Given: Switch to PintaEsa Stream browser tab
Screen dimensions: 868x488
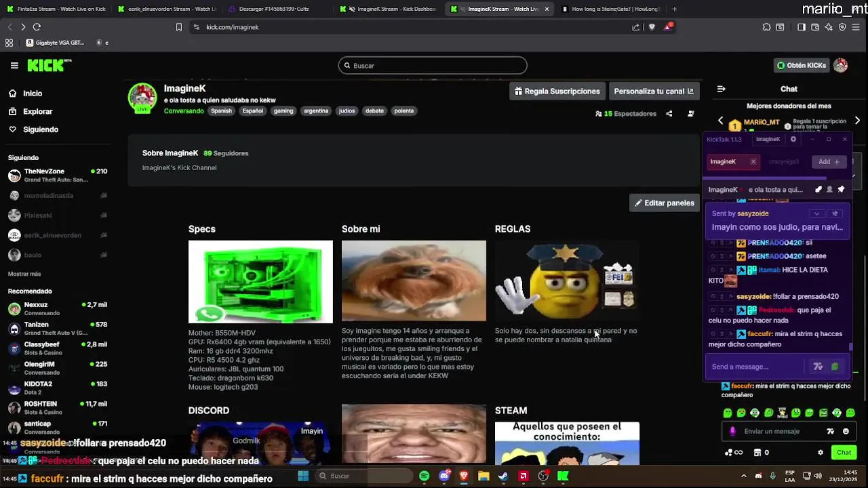Looking at the screenshot, I should tap(56, 9).
